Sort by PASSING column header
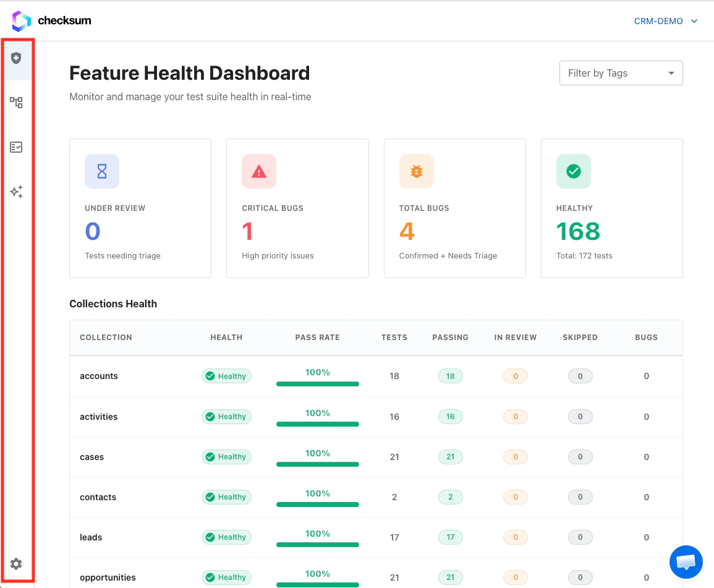 point(451,338)
